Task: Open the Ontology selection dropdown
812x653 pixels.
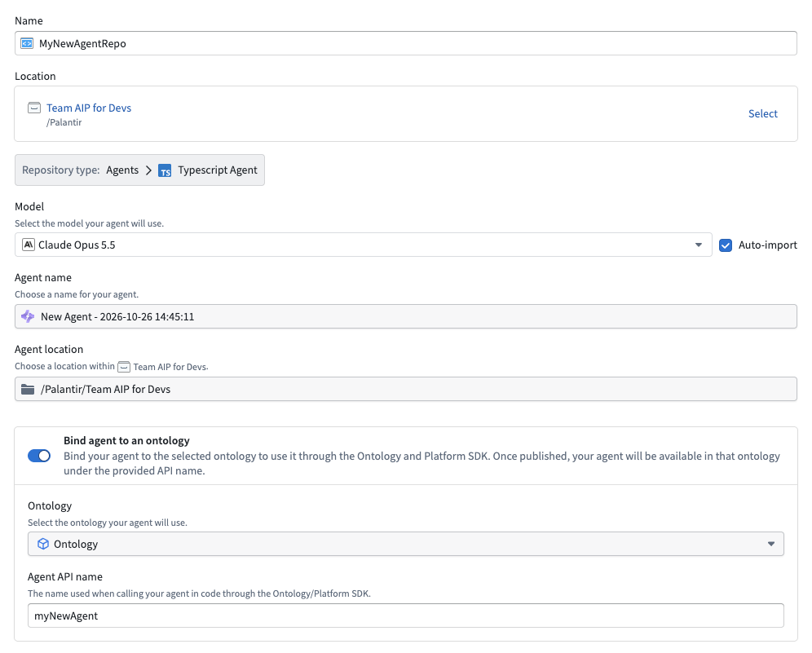Action: [x=405, y=544]
